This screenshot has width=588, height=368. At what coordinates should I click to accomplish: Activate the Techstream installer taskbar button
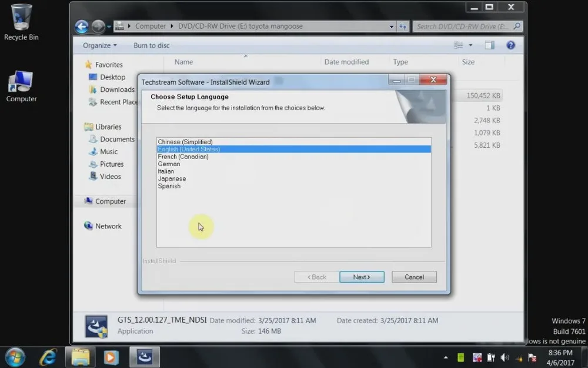tap(145, 357)
